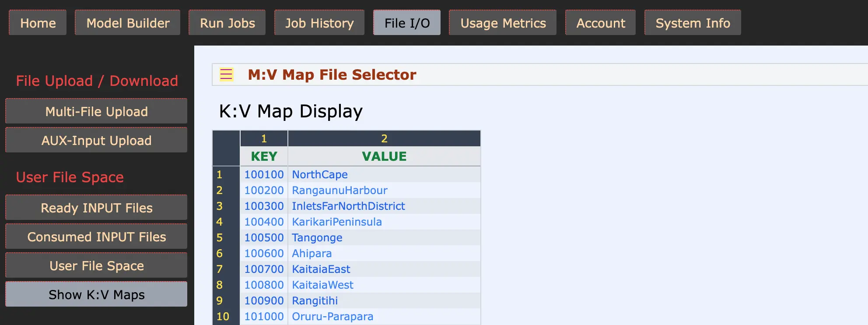
Task: Open the Model Builder tab
Action: [128, 23]
